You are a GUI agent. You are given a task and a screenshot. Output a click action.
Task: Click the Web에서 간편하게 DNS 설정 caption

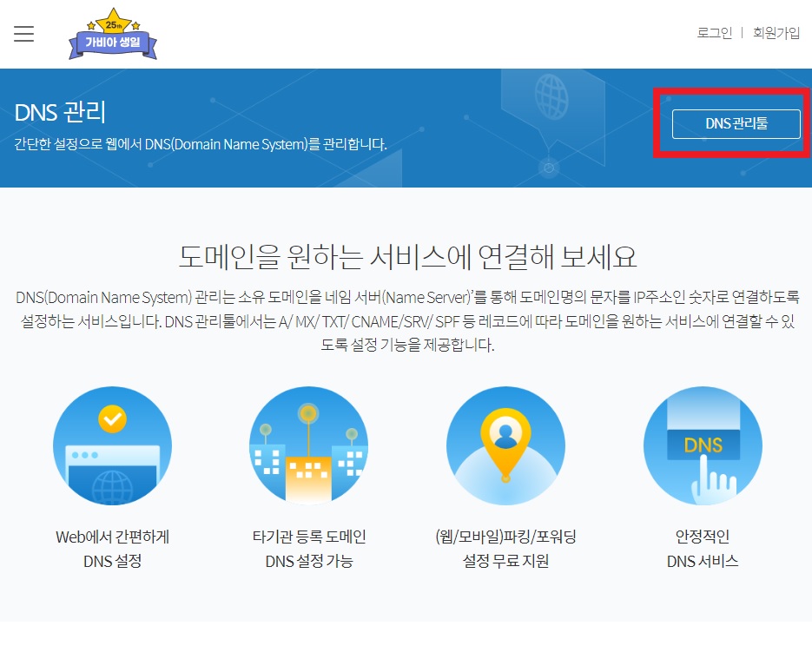click(x=112, y=548)
